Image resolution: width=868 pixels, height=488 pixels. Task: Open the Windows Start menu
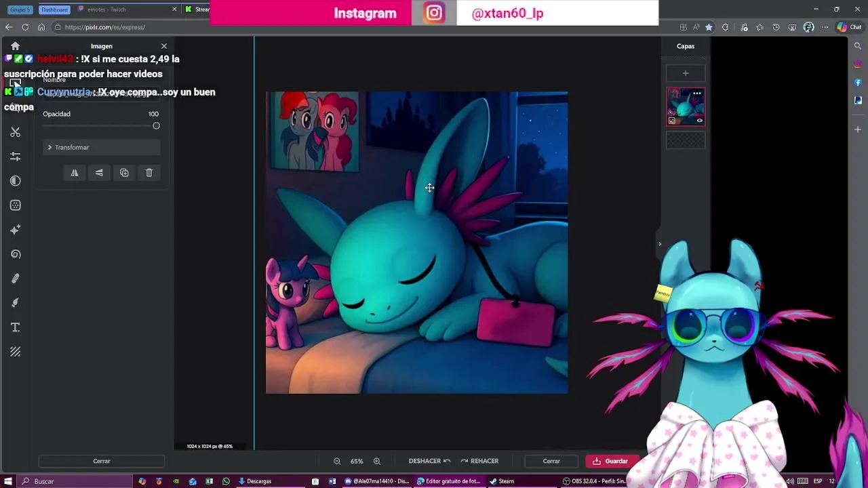click(8, 481)
